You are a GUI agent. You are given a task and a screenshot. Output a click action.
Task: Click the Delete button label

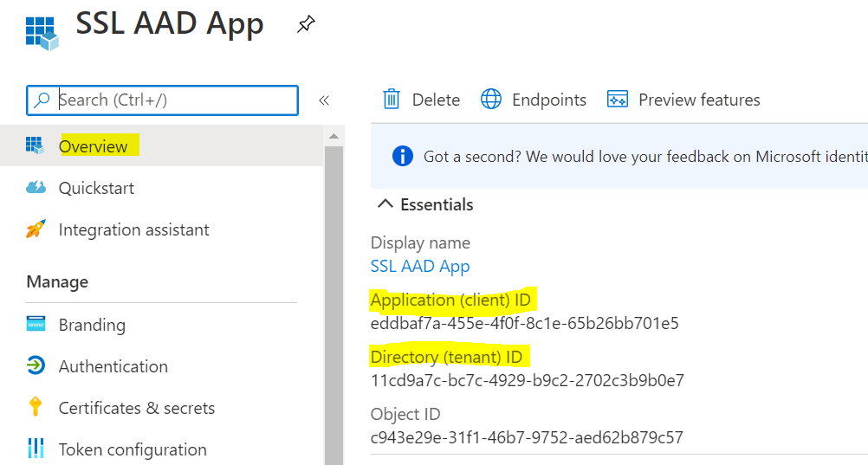point(437,100)
